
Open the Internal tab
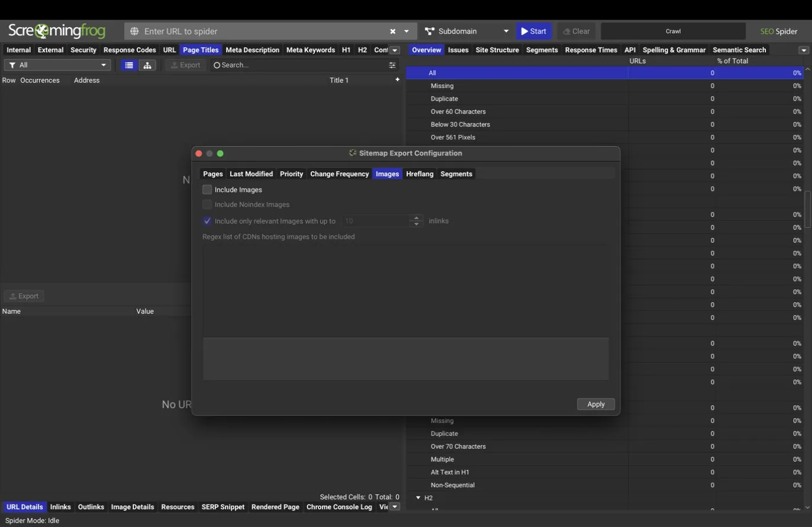(18, 50)
